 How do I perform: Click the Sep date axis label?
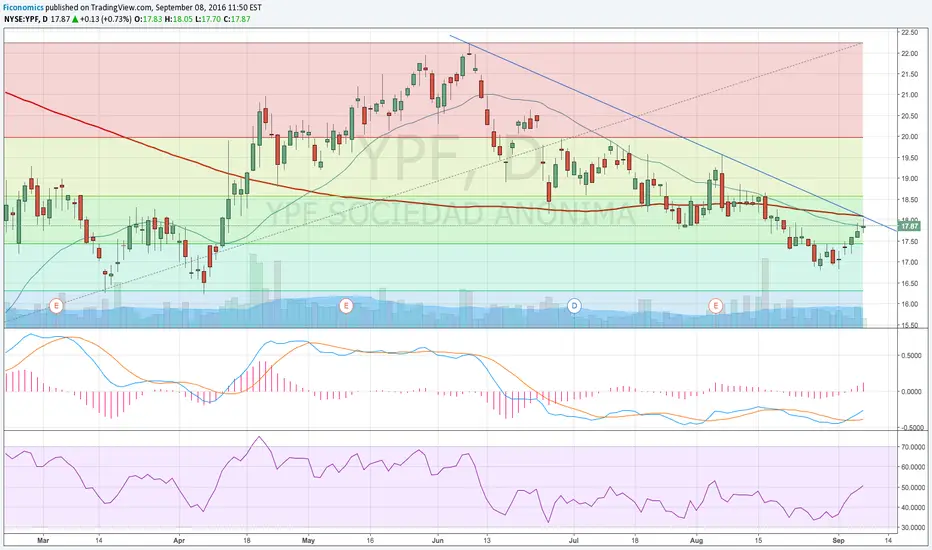pos(838,541)
